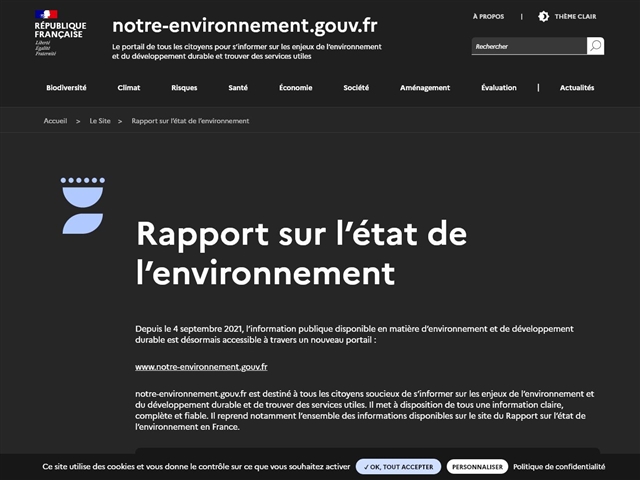Open the Risques menu
This screenshot has height=480, width=640.
(x=184, y=88)
